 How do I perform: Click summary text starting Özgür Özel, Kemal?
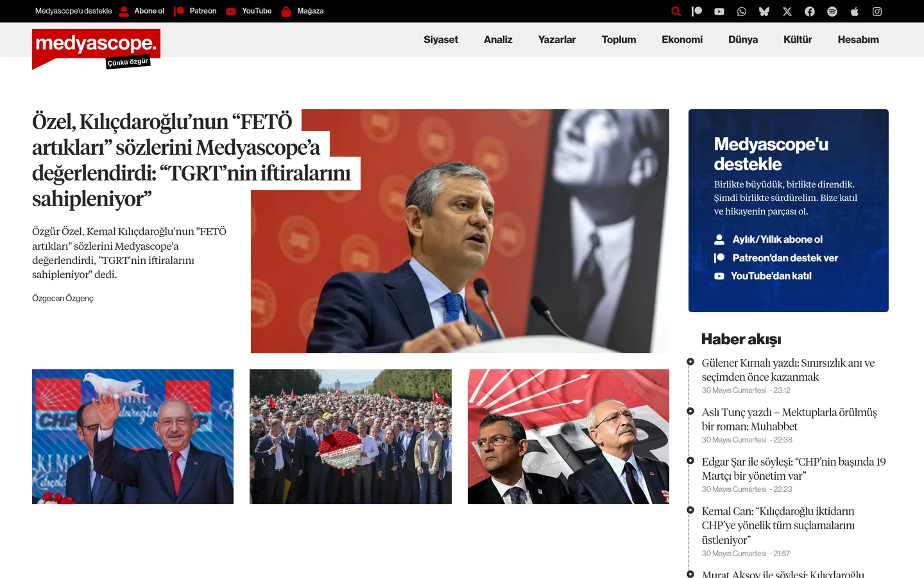click(x=129, y=253)
